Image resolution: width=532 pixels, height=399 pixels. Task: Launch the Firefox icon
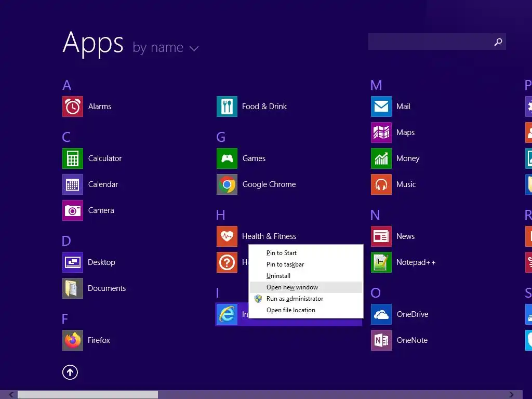coord(73,340)
